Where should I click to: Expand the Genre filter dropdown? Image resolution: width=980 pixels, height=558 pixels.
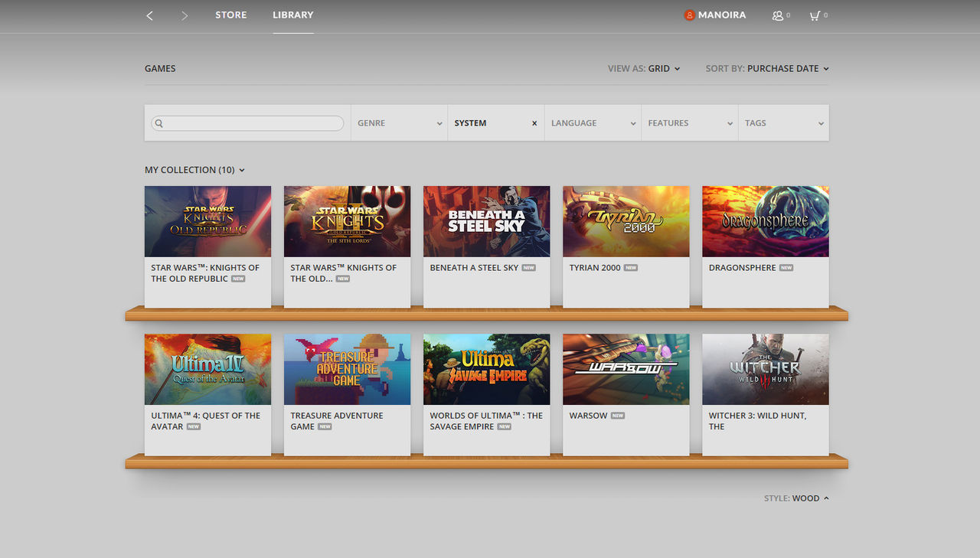pyautogui.click(x=399, y=122)
